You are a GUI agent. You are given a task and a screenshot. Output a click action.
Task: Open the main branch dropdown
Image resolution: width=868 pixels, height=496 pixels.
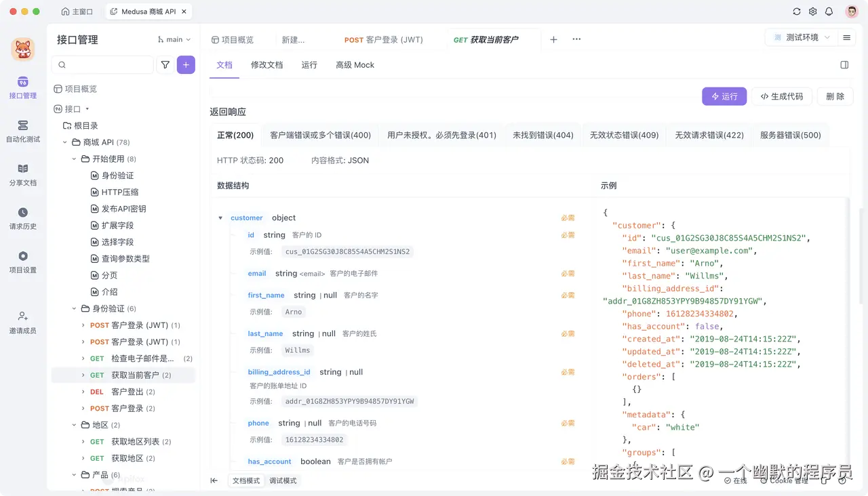click(174, 39)
